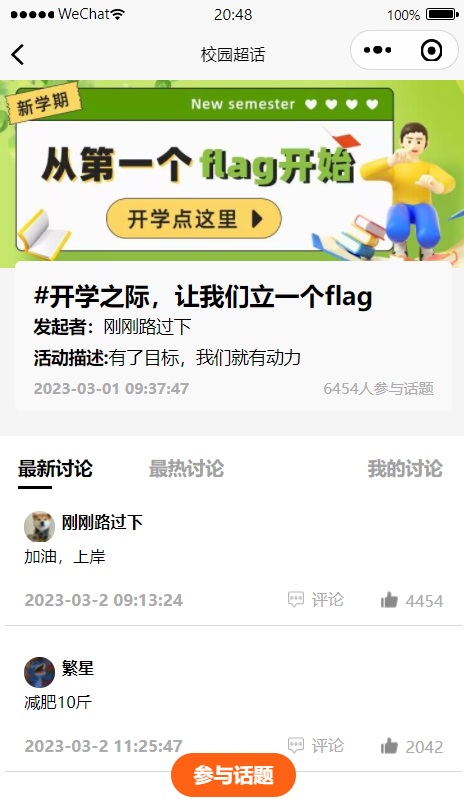Click the comment bubble icon on 刚刚路过下's post

[x=296, y=600]
